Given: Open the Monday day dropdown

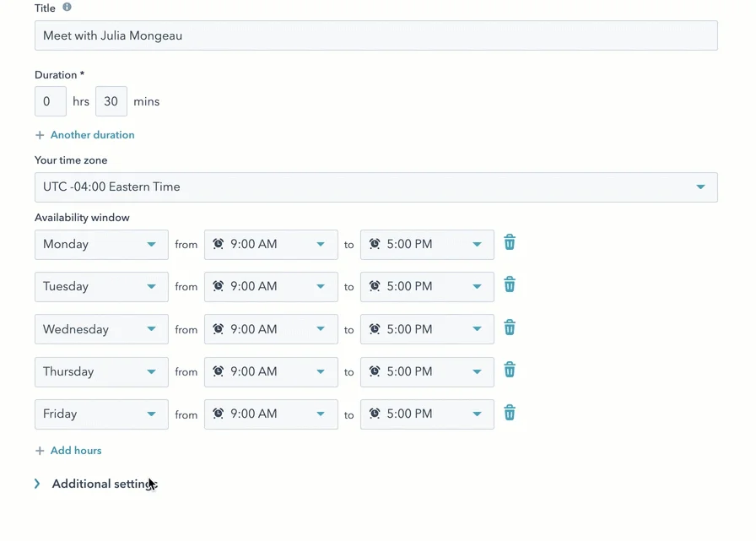Looking at the screenshot, I should tap(101, 245).
